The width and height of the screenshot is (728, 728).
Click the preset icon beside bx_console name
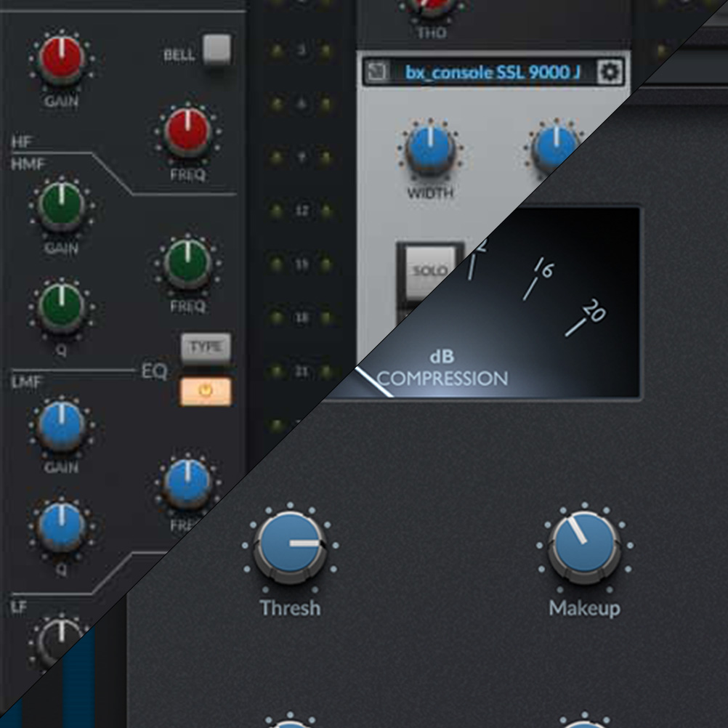(377, 72)
